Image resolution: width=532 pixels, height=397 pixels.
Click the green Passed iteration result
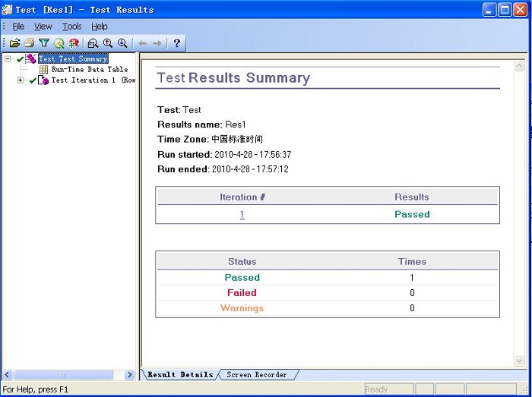[412, 214]
